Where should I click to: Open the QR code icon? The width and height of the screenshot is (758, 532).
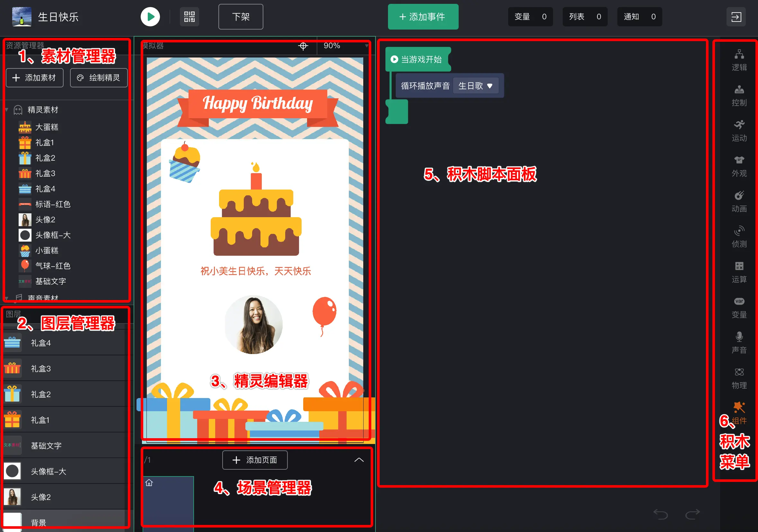(189, 17)
